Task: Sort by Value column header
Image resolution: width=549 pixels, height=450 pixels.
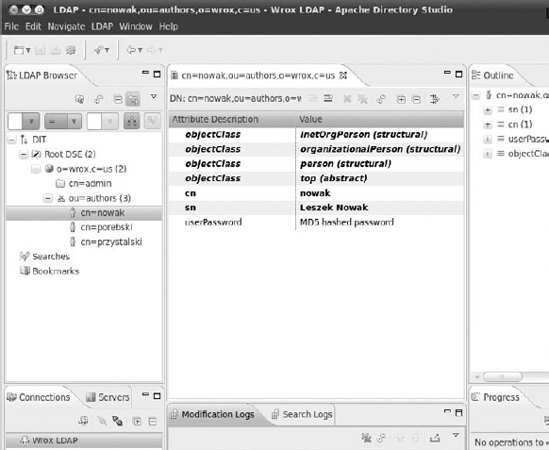Action: coord(380,119)
